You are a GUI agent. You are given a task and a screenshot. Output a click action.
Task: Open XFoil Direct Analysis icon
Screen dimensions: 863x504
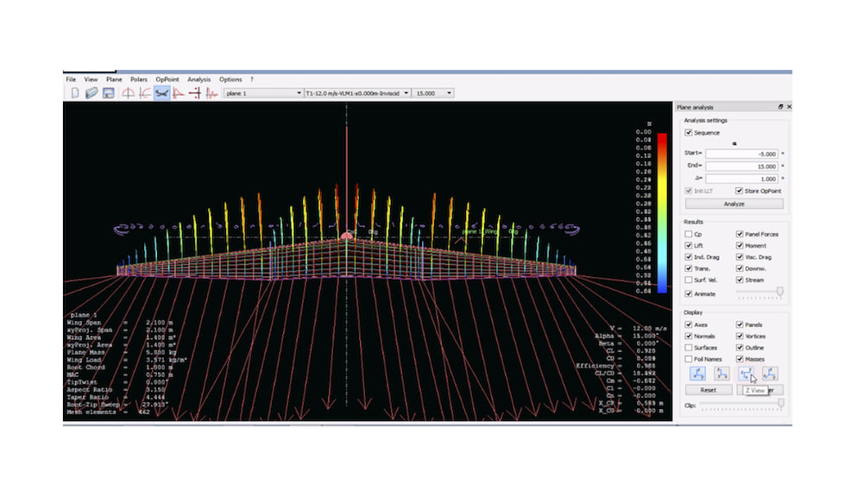[179, 93]
